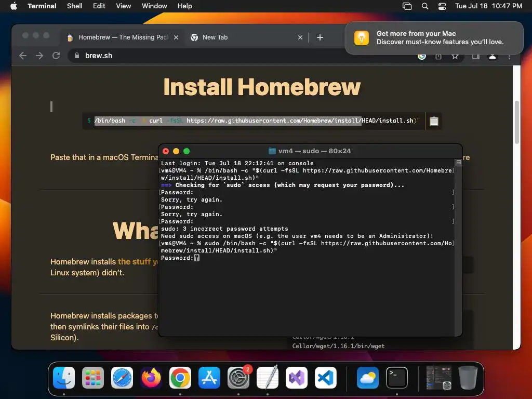The width and height of the screenshot is (532, 399).
Task: Click the Share page icon in address bar
Action: (438, 56)
